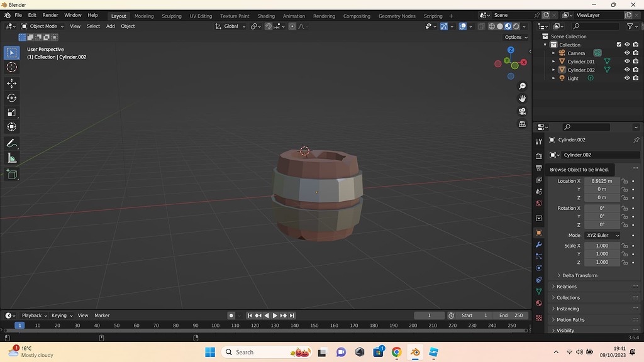Open the Tool properties tab
Image resolution: width=644 pixels, height=362 pixels.
(539, 141)
